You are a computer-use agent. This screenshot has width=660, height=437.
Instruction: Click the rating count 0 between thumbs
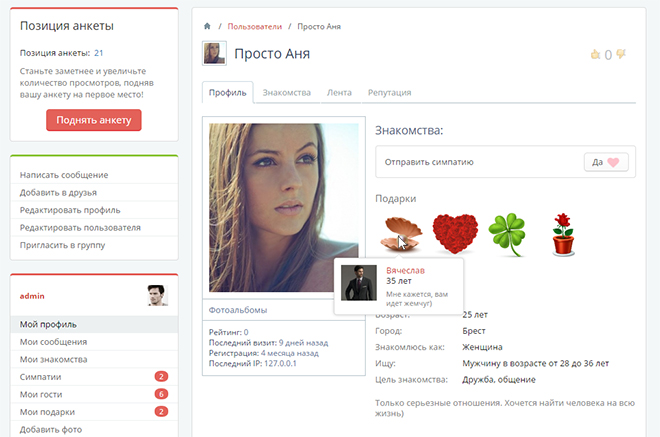(608, 55)
